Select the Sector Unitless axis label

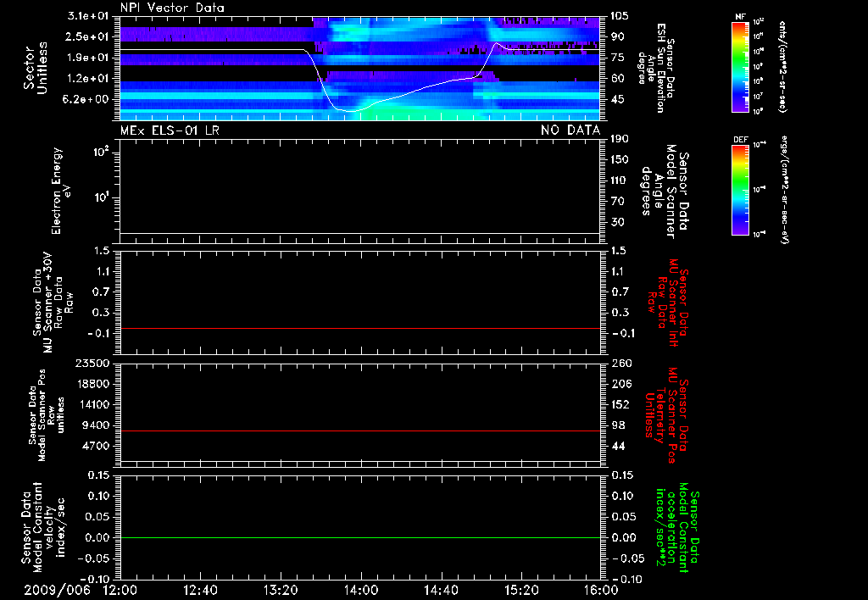click(x=34, y=68)
